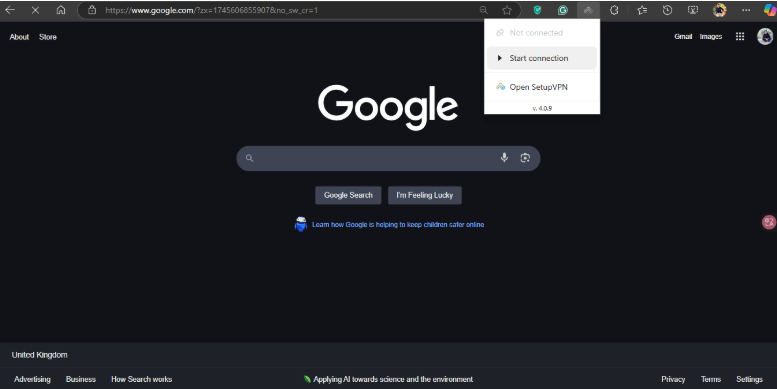Open How Search works link

click(x=141, y=379)
